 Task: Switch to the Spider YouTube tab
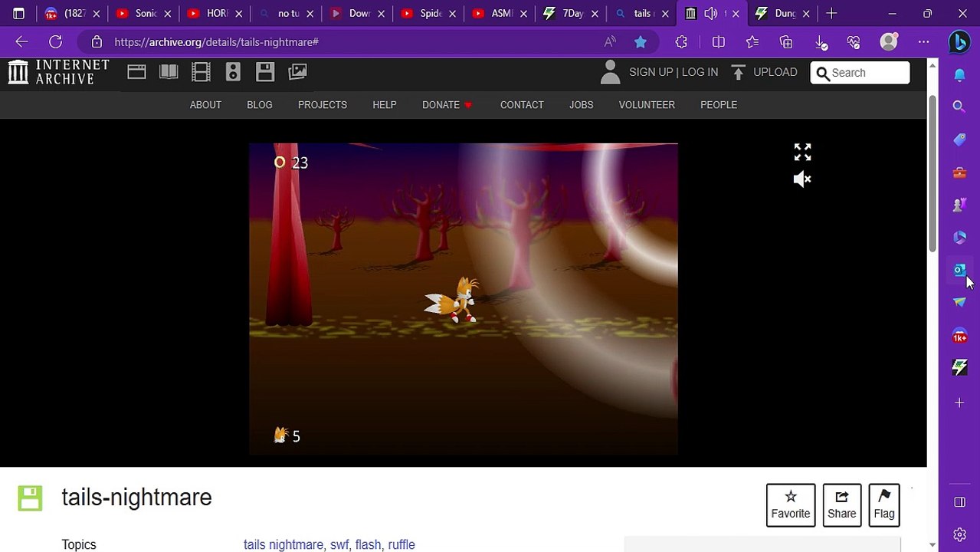tap(428, 13)
